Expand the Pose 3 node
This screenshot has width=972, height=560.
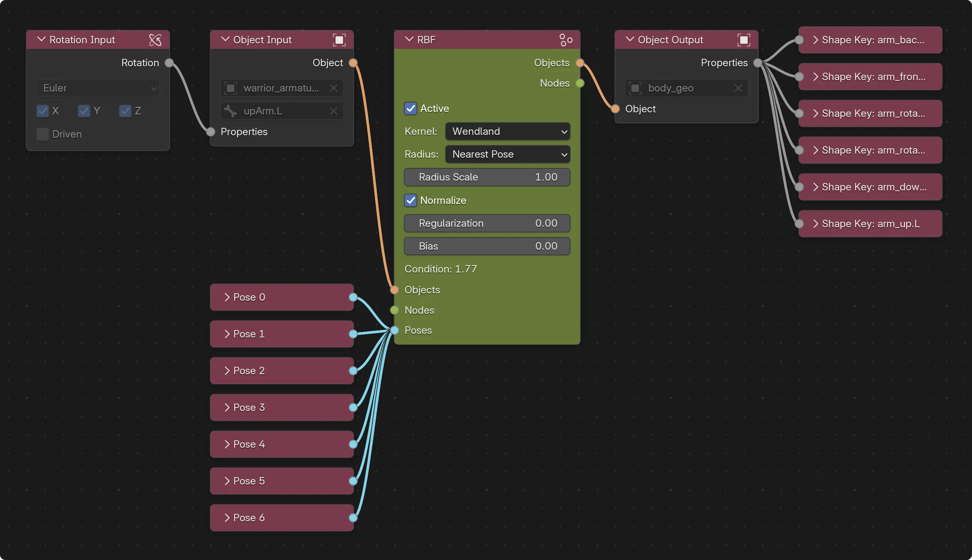point(227,407)
